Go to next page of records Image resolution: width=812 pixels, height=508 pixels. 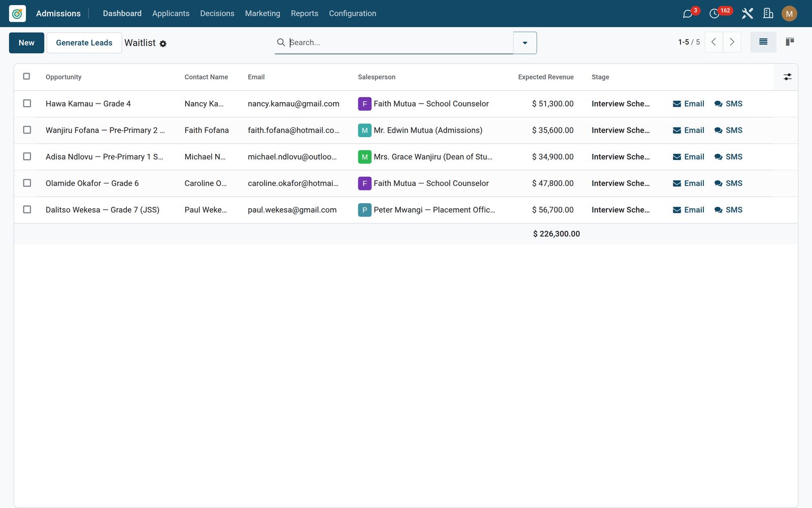click(732, 42)
